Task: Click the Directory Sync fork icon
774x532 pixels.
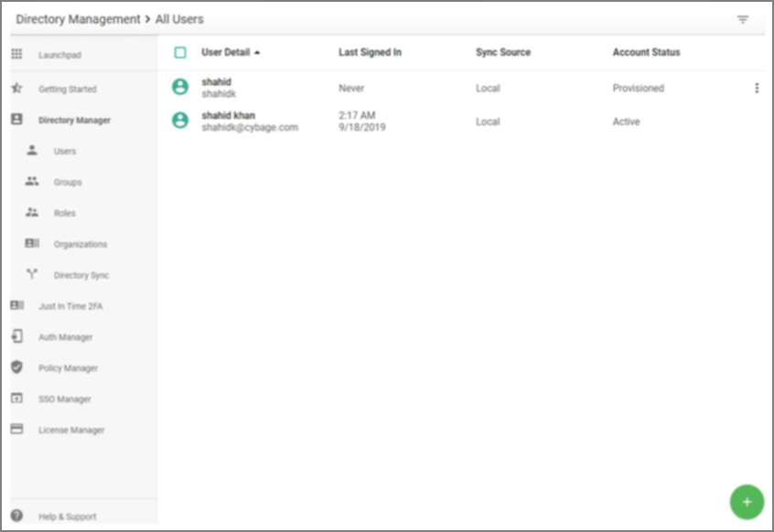Action: (x=32, y=274)
